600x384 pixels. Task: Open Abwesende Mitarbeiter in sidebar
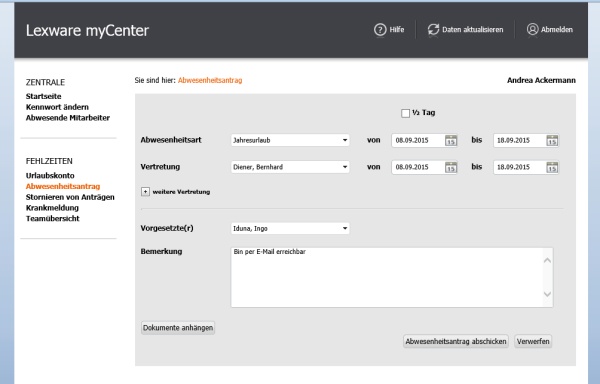[68, 118]
